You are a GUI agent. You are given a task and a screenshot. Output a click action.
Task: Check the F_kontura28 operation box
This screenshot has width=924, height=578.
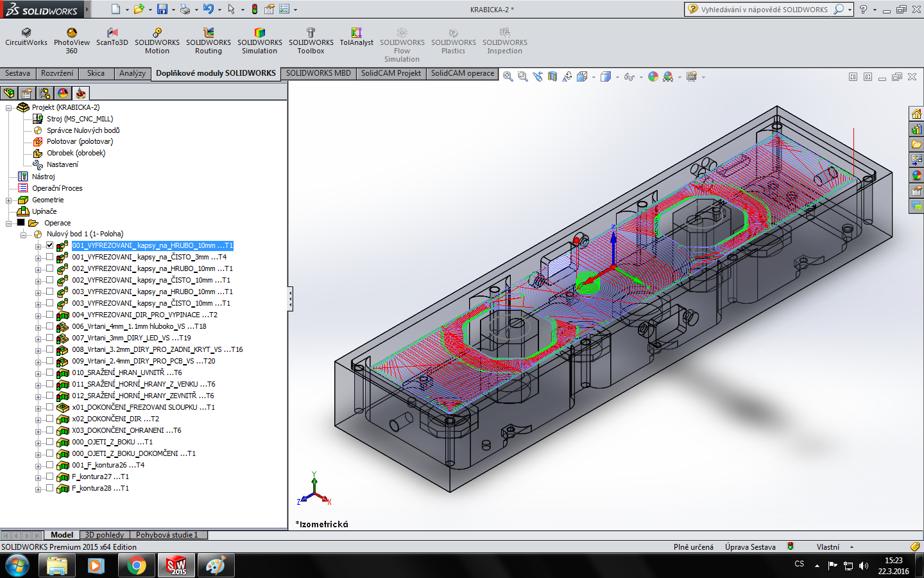49,488
